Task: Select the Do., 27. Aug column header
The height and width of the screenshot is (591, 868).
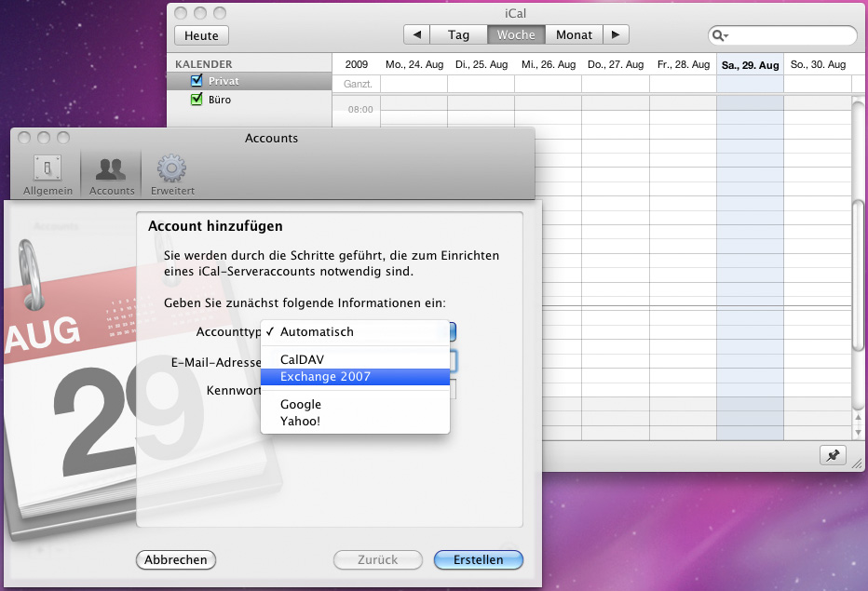Action: tap(616, 65)
